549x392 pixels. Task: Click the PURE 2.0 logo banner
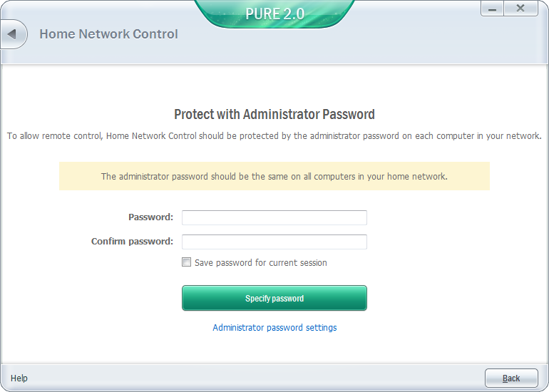274,14
